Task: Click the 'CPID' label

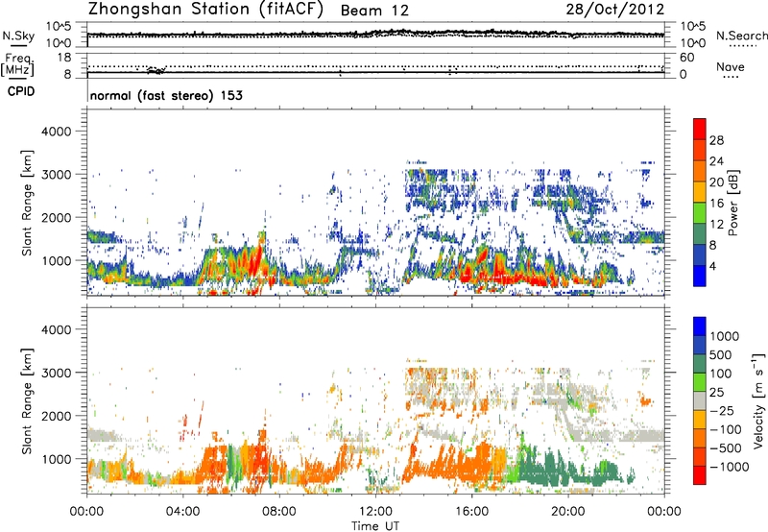Action: pyautogui.click(x=21, y=91)
